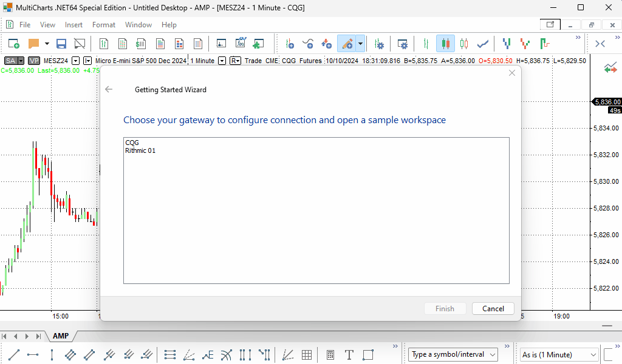Switch to hollow candlestick chart style
The image size is (622, 364).
[464, 44]
